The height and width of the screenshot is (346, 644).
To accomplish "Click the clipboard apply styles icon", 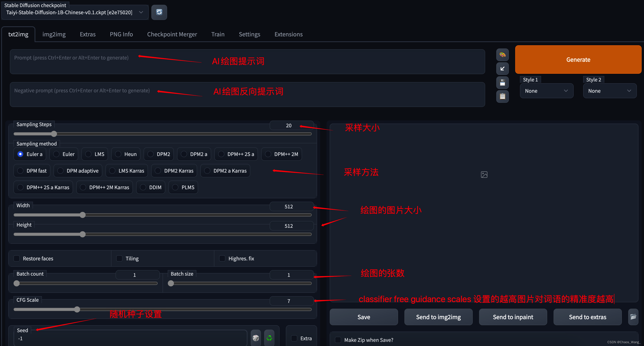I will coord(502,96).
